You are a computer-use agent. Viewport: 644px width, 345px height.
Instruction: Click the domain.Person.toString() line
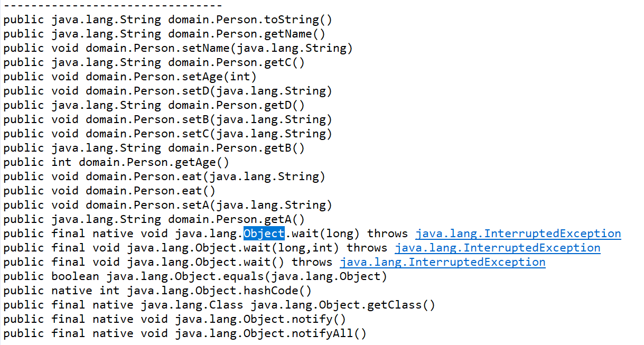coord(168,20)
